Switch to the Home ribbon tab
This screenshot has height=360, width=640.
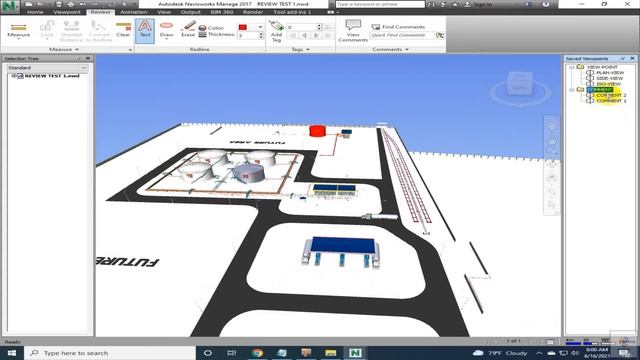tap(35, 12)
